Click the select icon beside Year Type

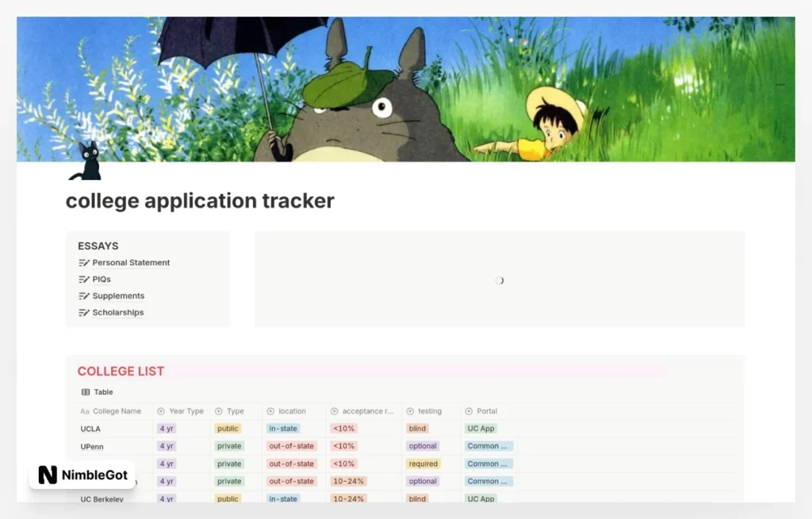(161, 411)
